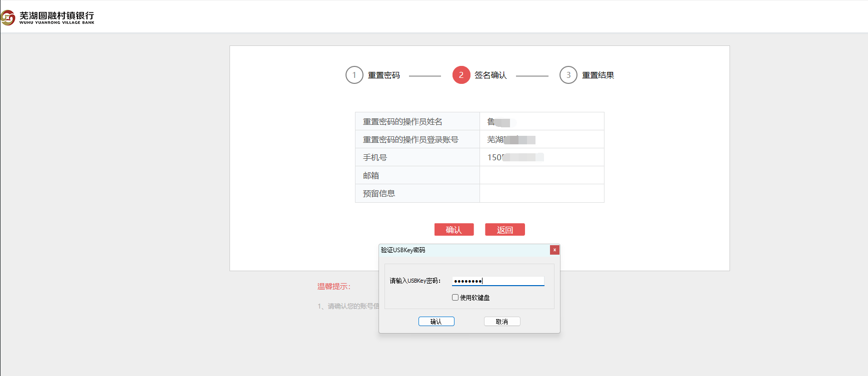This screenshot has height=376, width=868.
Task: Click the 重置密码的操作员登录账号 row label
Action: [x=410, y=139]
